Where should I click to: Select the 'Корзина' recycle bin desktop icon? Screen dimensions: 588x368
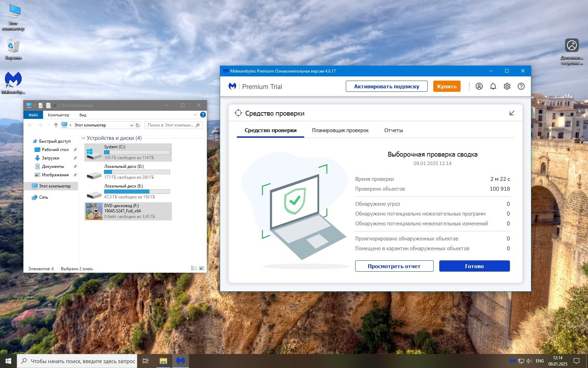(13, 49)
